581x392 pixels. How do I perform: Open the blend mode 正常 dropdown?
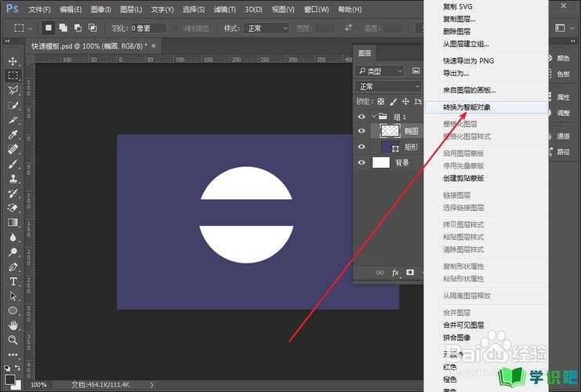click(x=389, y=86)
